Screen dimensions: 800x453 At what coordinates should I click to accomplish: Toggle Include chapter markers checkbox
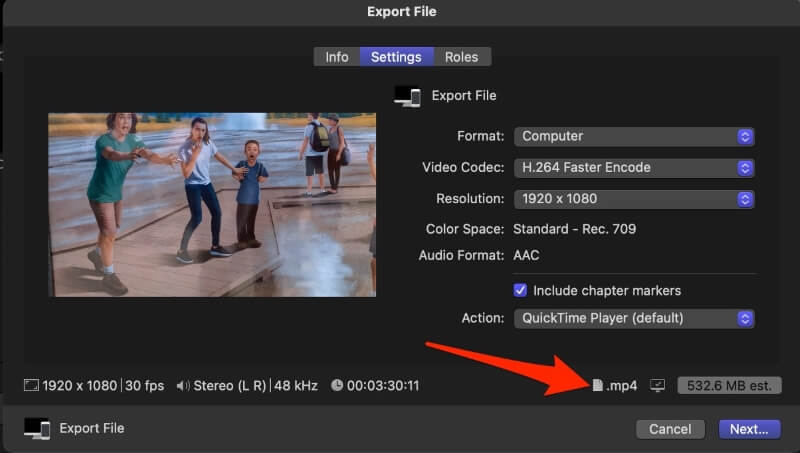(x=520, y=290)
